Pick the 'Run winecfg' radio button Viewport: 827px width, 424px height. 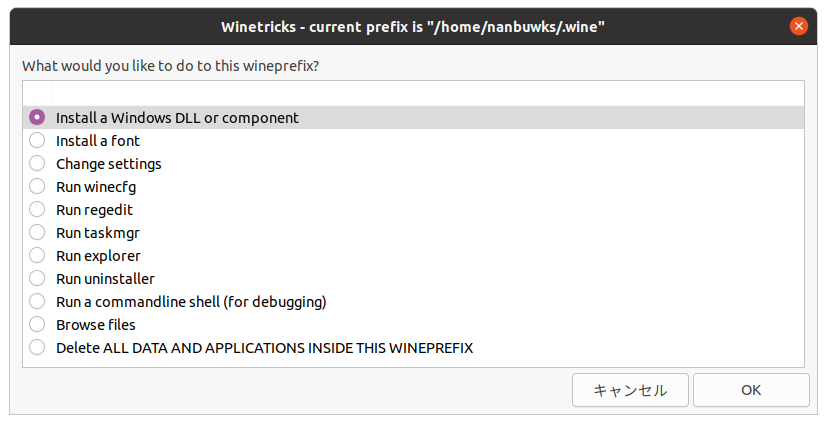(x=37, y=187)
